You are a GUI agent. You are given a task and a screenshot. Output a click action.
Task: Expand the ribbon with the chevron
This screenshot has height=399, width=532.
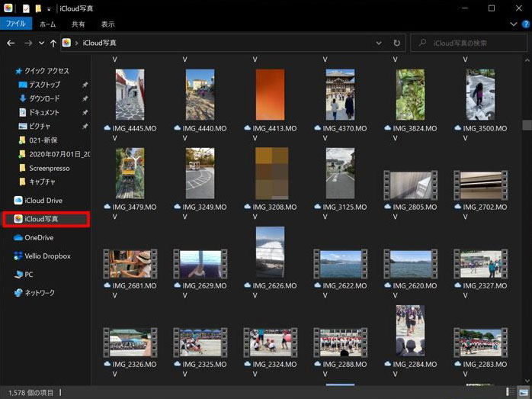[514, 24]
